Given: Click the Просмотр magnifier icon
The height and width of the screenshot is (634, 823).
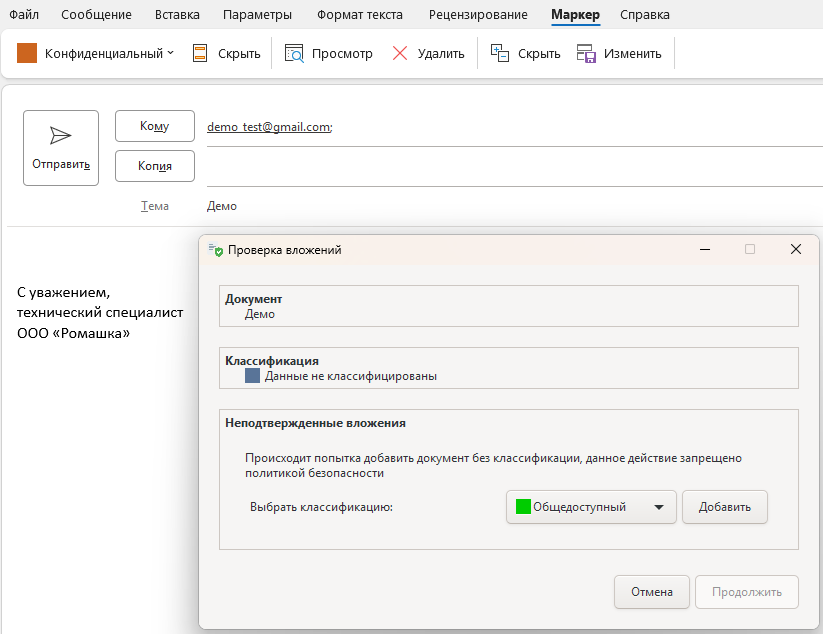Looking at the screenshot, I should (x=294, y=54).
